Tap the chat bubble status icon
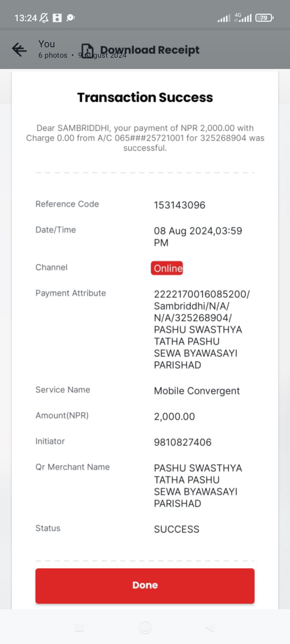This screenshot has width=290, height=644. [71, 18]
